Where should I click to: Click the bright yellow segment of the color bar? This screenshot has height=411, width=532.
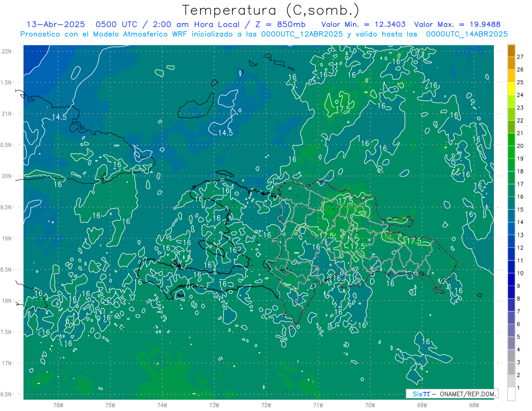511,89
